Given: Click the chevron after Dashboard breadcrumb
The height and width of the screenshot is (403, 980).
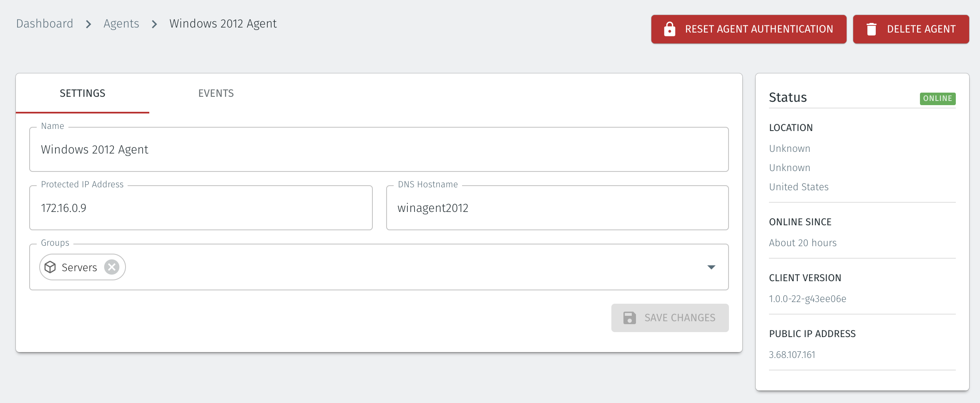Looking at the screenshot, I should click(88, 24).
